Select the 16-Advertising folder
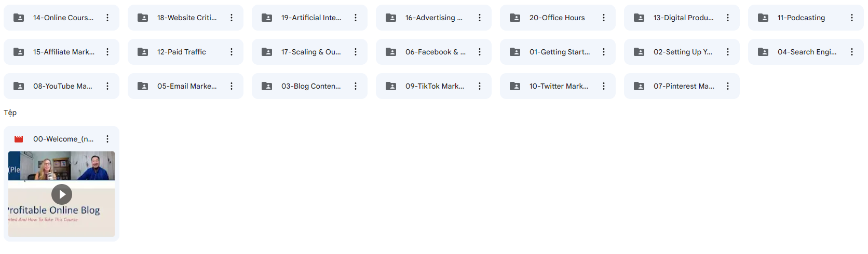The width and height of the screenshot is (868, 254). (x=433, y=18)
